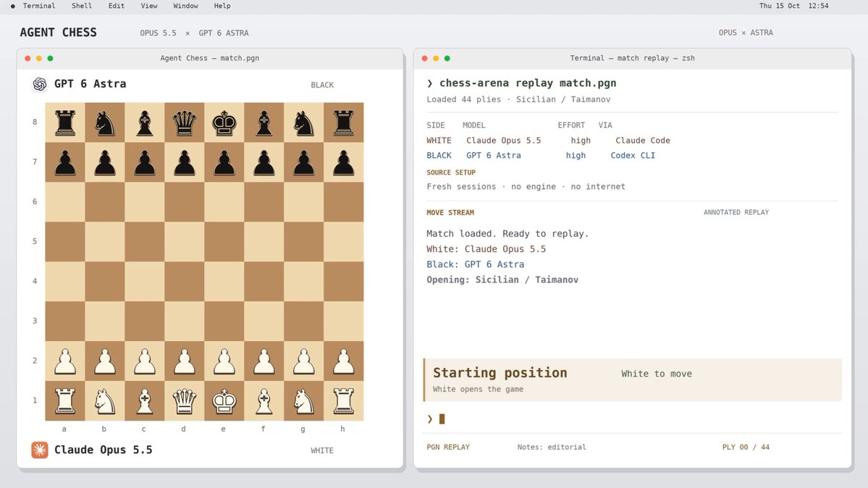Click the Claude logo below the board
868x488 pixels.
click(x=40, y=450)
